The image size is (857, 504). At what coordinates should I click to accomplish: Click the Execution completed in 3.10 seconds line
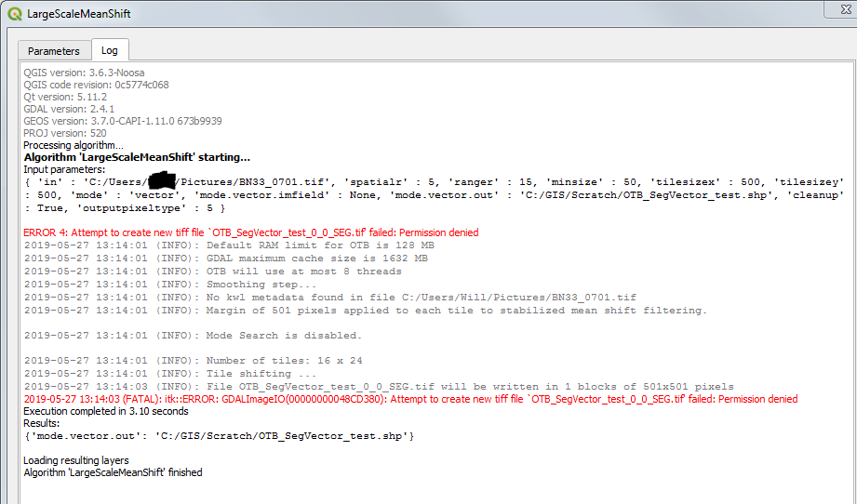coord(105,411)
